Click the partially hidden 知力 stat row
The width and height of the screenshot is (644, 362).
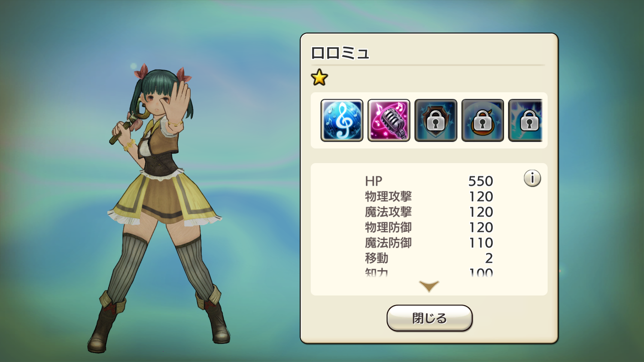[x=429, y=272]
